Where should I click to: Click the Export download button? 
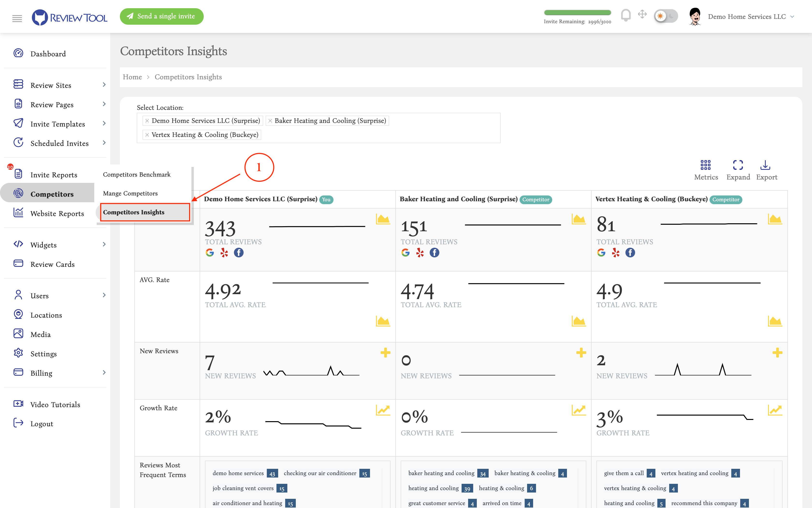coord(766,170)
